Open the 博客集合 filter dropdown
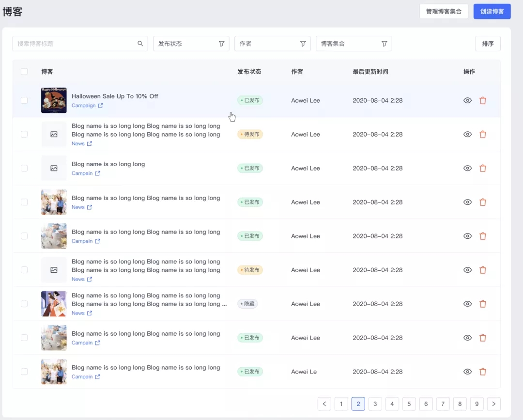The image size is (523, 420). (354, 44)
